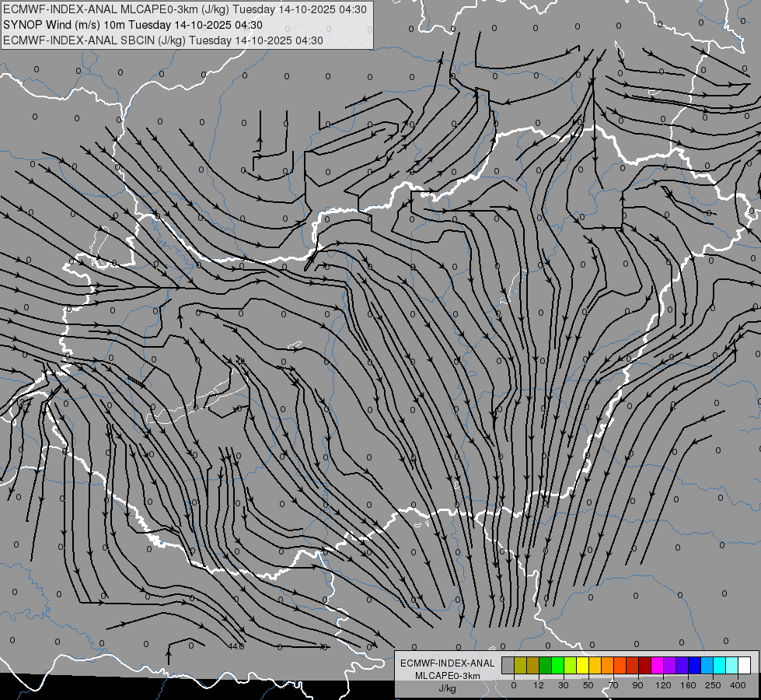Click the J/kg legend unit label
Screen dimensions: 761x700
(447, 688)
